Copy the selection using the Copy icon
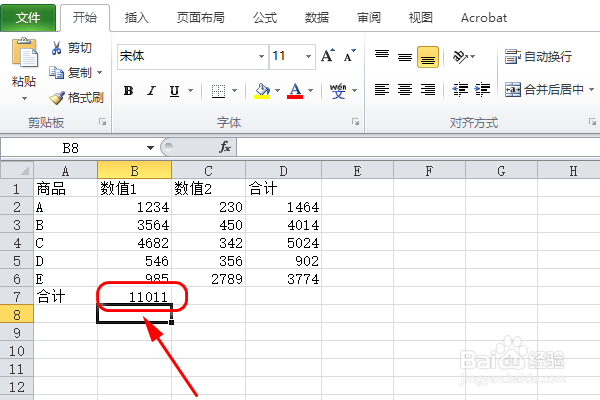 [x=57, y=72]
